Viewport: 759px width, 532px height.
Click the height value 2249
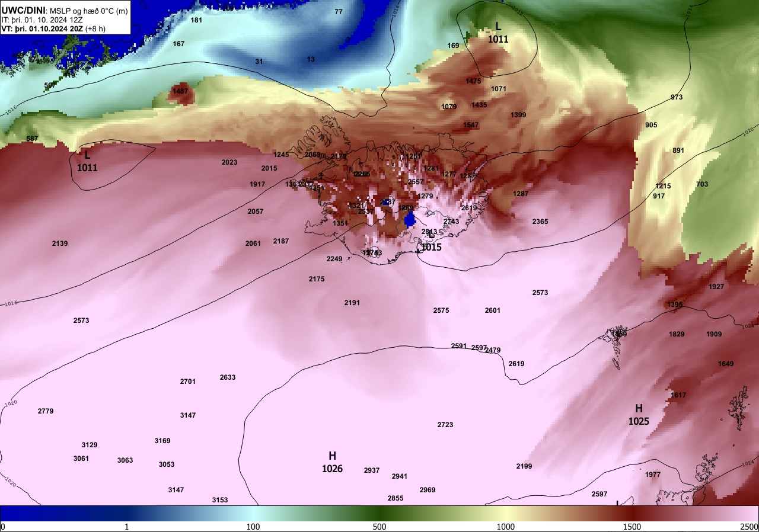pyautogui.click(x=334, y=259)
